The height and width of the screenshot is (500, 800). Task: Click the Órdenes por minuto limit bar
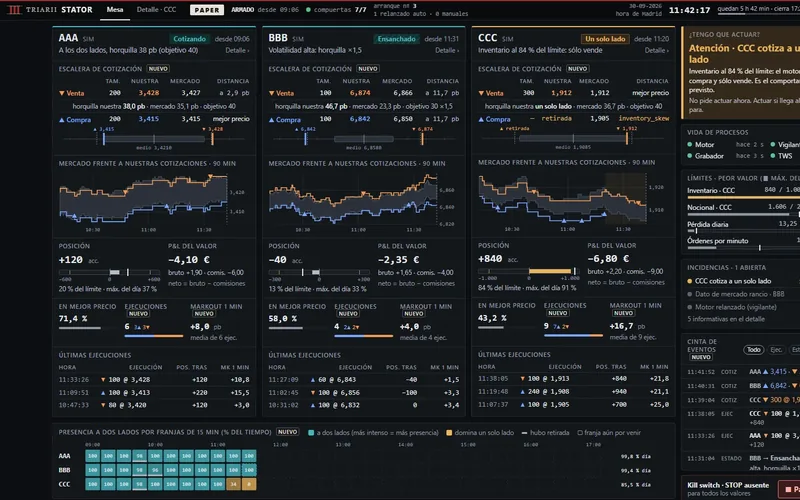click(743, 248)
